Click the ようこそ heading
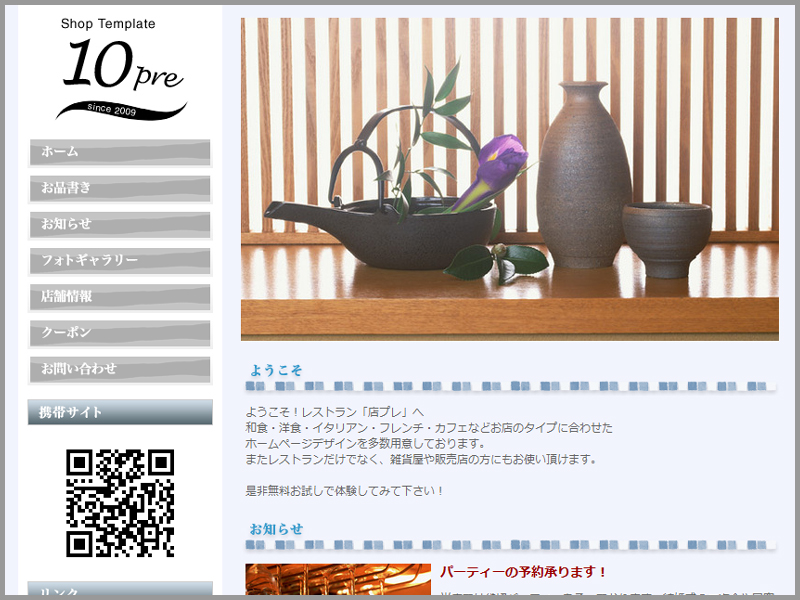Screen dimensions: 800x600 (x=276, y=370)
